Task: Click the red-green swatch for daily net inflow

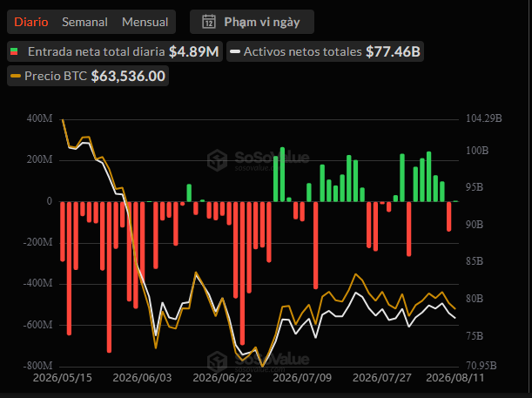Action: pos(14,51)
